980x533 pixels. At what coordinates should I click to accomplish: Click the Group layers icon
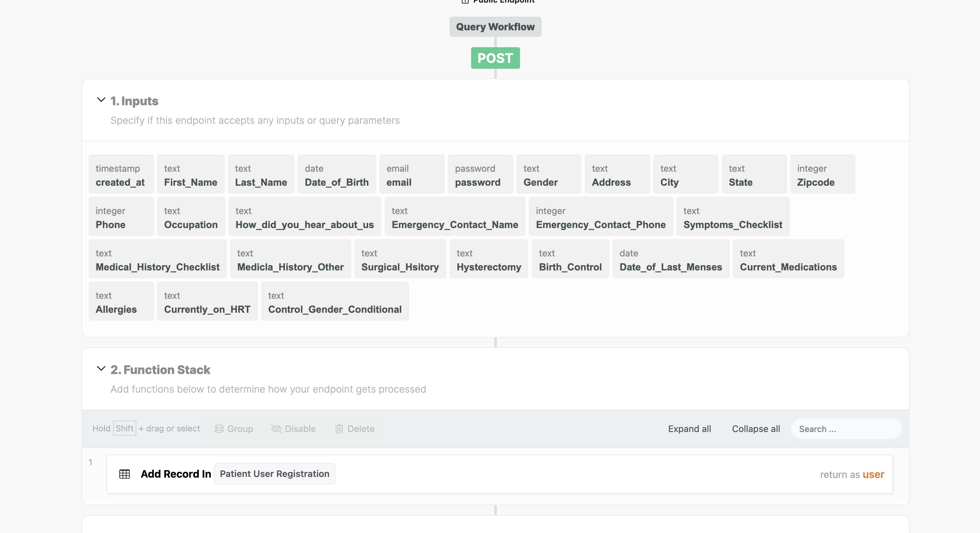pyautogui.click(x=219, y=429)
